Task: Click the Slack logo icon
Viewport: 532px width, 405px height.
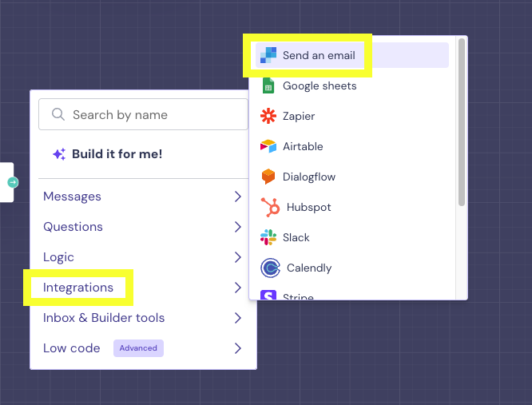Action: (x=268, y=237)
